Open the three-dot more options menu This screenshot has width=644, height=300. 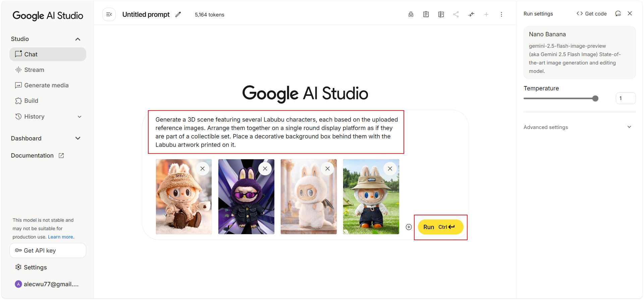point(501,14)
